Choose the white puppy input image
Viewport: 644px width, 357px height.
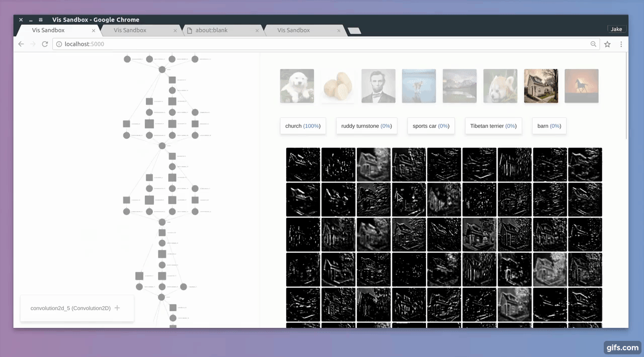pos(297,86)
